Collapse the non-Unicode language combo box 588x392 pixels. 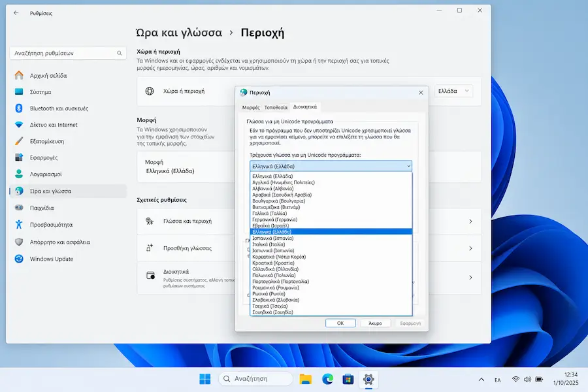[408, 166]
